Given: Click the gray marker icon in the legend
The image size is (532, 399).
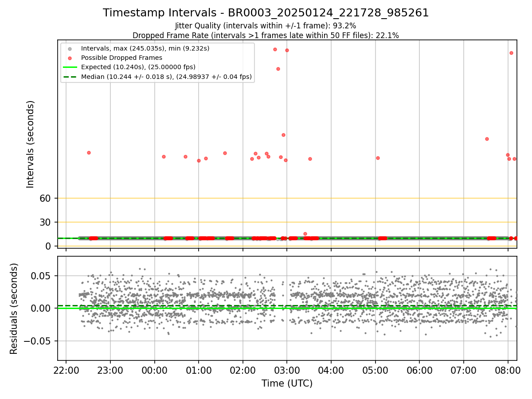Looking at the screenshot, I should [70, 48].
